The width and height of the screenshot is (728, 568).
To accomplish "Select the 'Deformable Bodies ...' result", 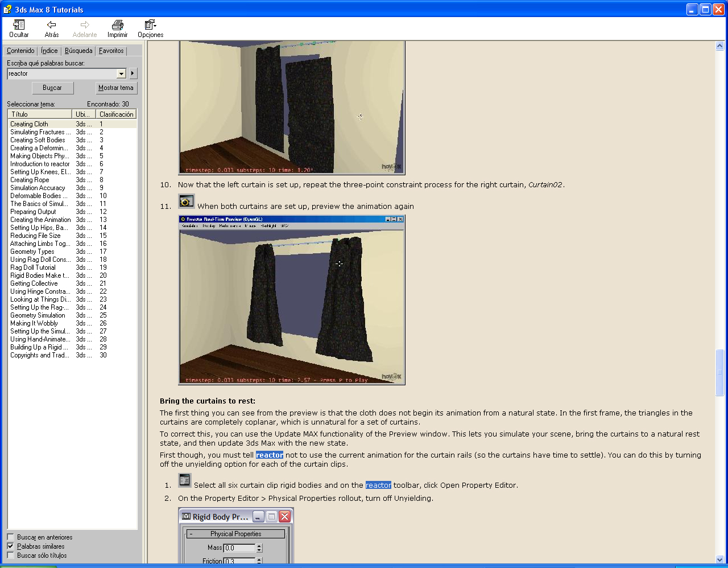I will pyautogui.click(x=39, y=196).
